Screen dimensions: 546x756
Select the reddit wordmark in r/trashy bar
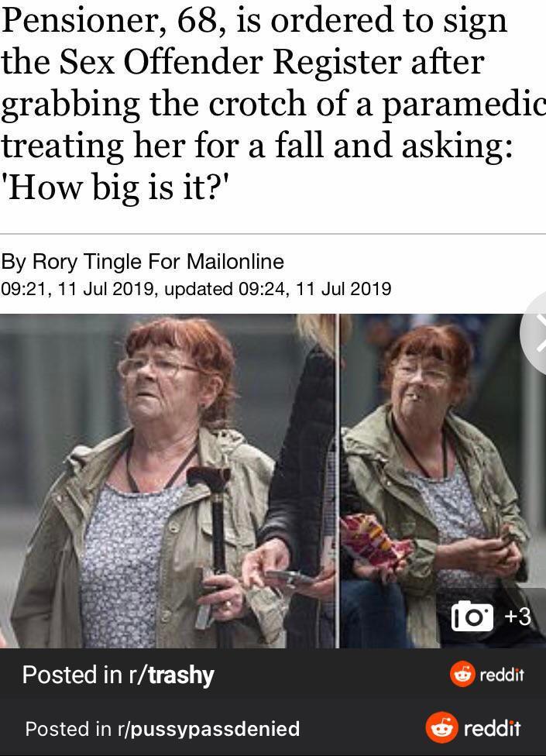[502, 675]
